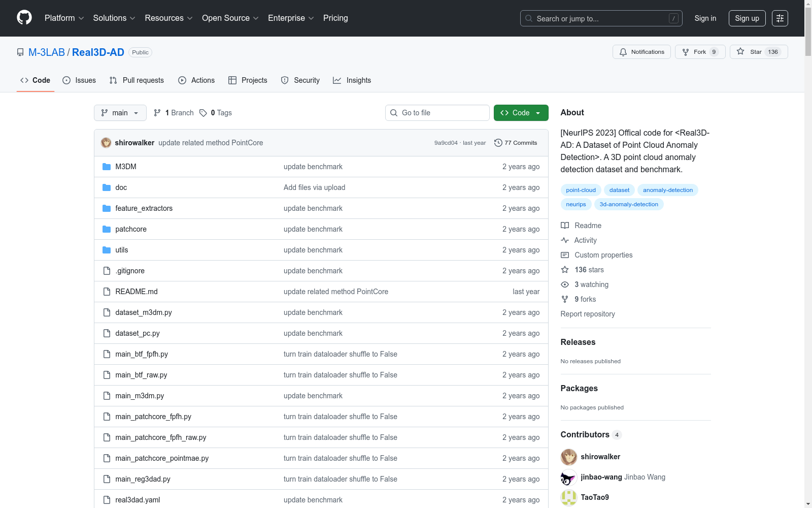Viewport: 812px width, 508px height.
Task: Click jinbao-wang's avatar under Contributors
Action: pos(569,477)
